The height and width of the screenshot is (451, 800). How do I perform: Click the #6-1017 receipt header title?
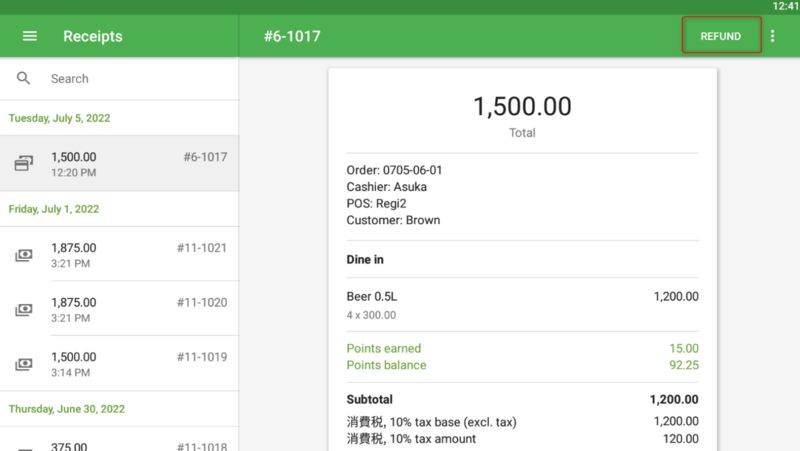pos(292,36)
